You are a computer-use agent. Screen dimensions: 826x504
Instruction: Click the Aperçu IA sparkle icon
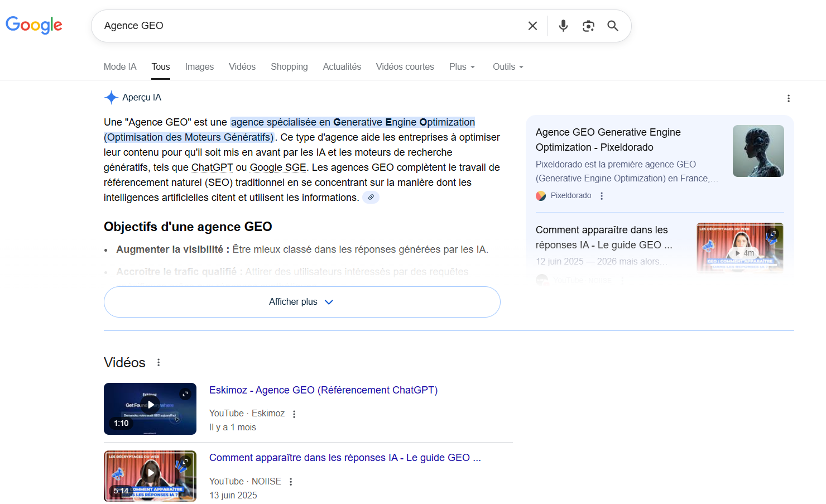111,97
